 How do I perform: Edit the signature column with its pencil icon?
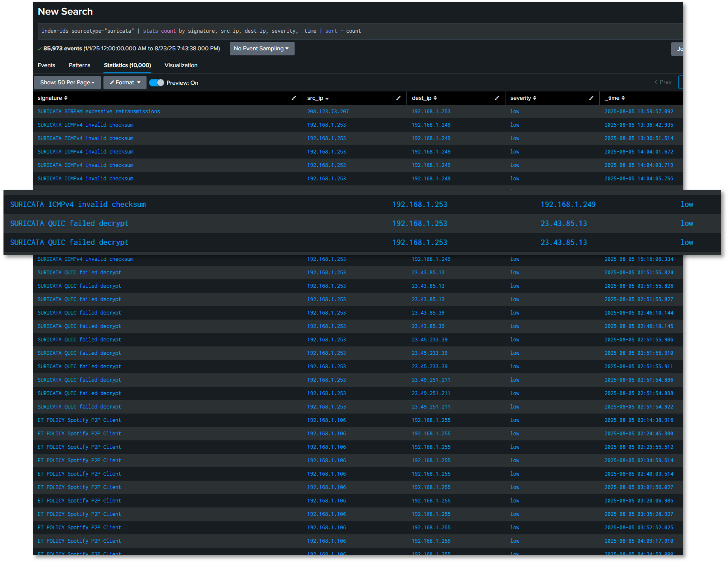[x=294, y=98]
